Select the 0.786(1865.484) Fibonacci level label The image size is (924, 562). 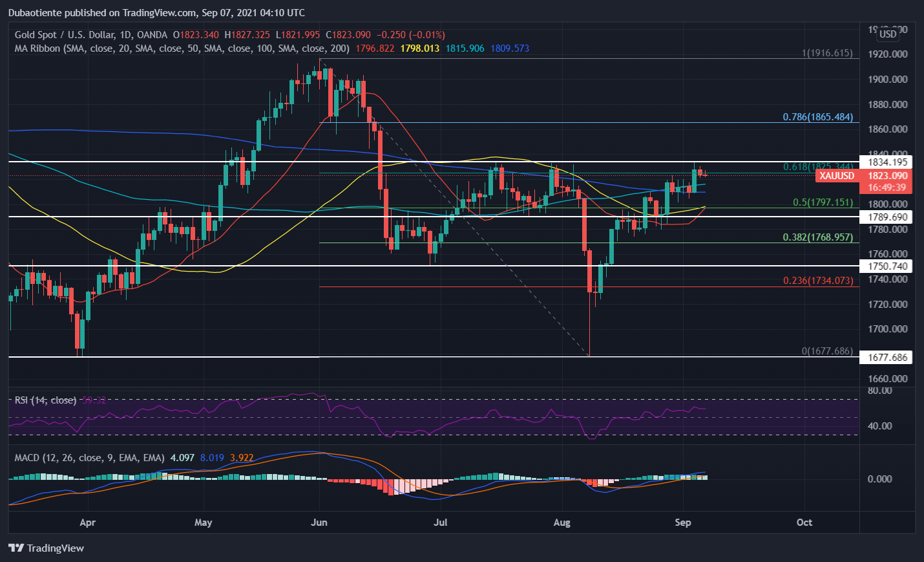tap(818, 117)
